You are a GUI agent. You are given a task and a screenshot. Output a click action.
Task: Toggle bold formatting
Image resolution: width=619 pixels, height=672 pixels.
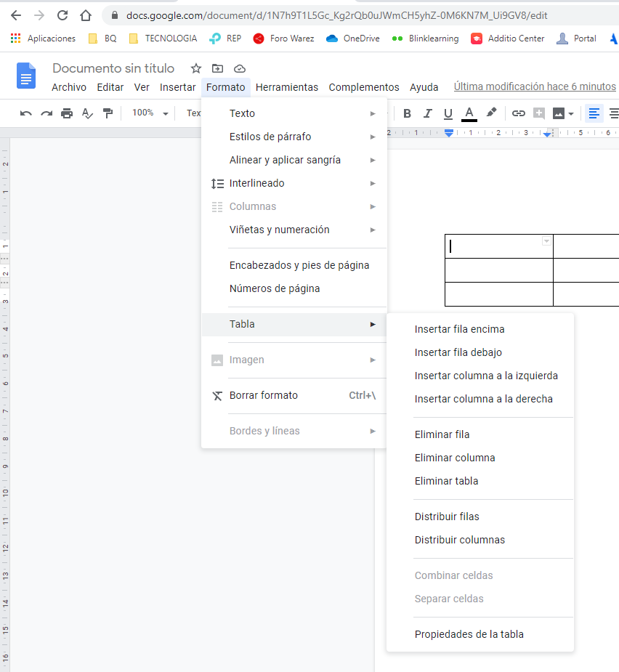pos(407,113)
